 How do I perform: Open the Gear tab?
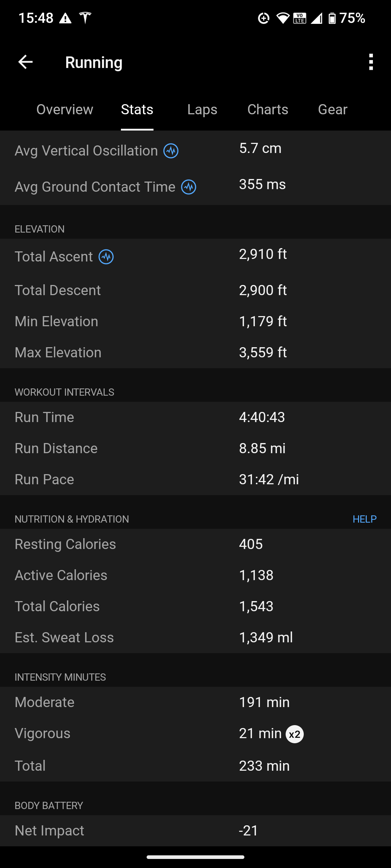[332, 109]
